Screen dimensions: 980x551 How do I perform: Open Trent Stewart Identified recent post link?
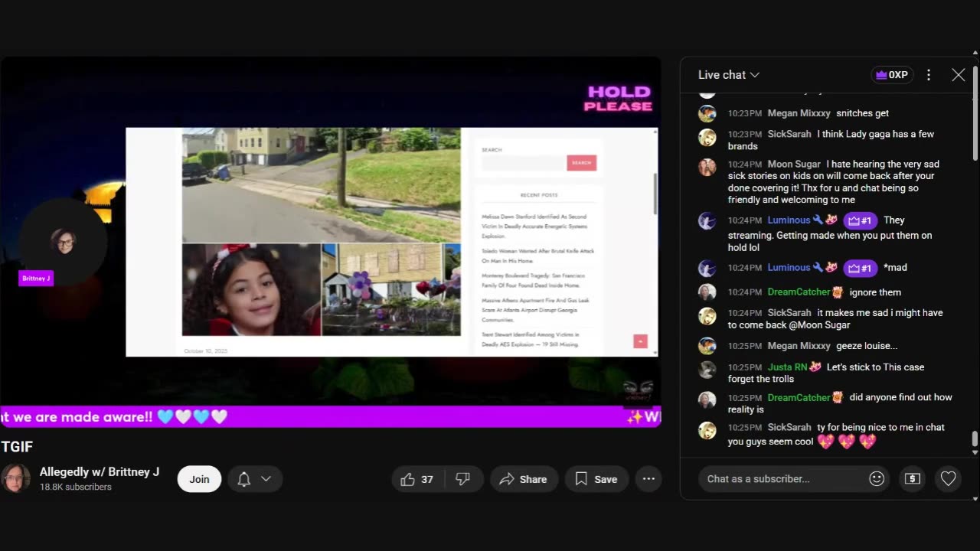point(530,340)
